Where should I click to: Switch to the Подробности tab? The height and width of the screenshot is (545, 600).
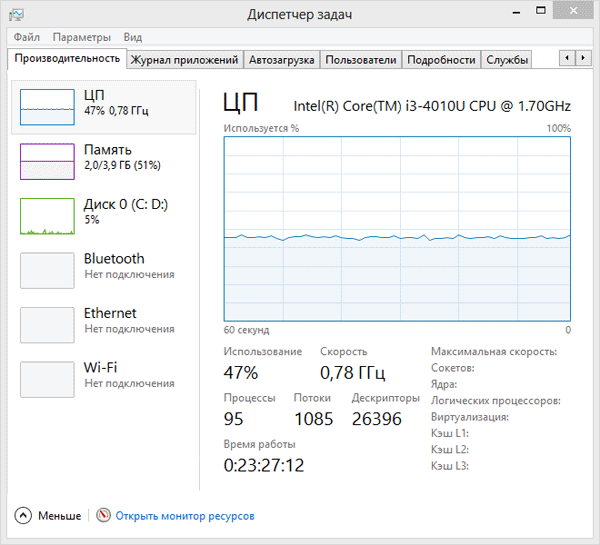coord(441,60)
